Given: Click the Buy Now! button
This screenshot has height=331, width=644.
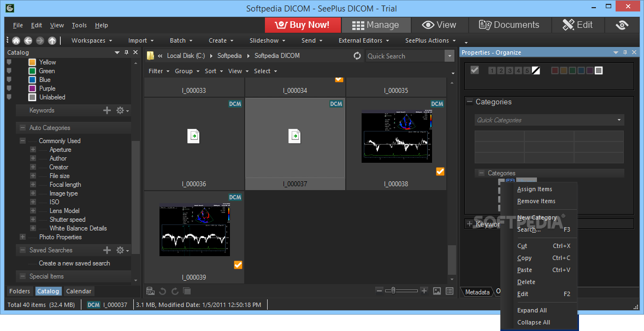Looking at the screenshot, I should point(303,25).
